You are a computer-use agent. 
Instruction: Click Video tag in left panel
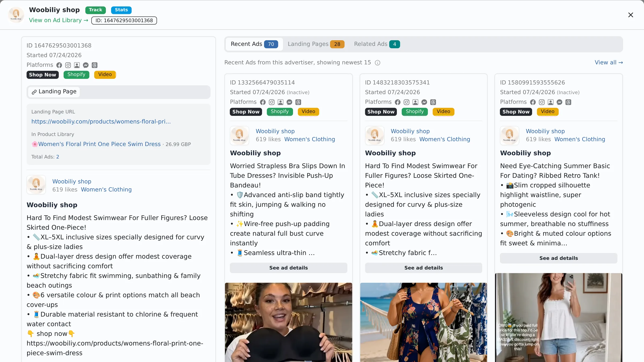tap(105, 75)
